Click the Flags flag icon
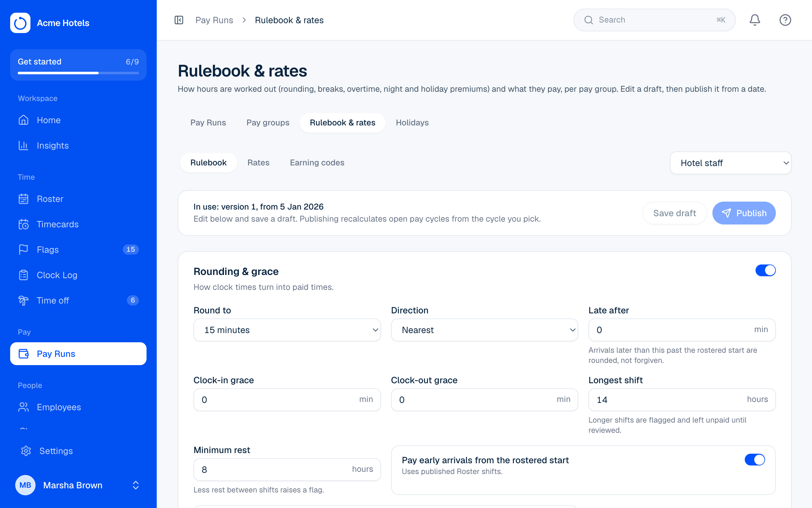Screen dimensions: 812x508 [x=23, y=250]
